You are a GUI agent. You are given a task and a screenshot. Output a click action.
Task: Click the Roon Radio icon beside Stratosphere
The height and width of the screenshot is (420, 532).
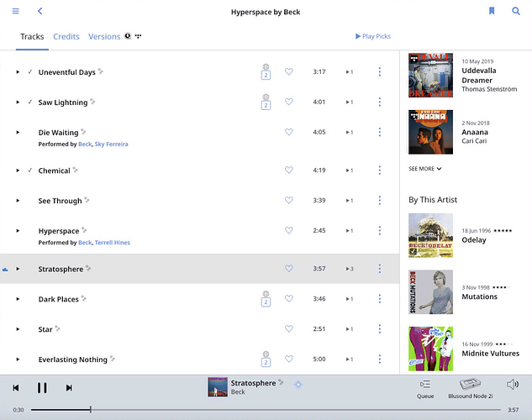pos(298,385)
